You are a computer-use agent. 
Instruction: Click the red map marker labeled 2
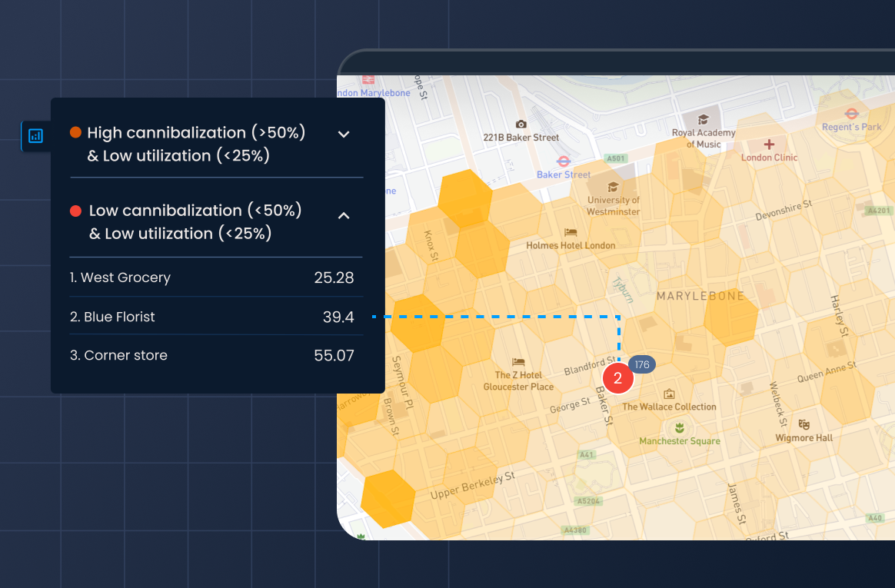point(617,378)
